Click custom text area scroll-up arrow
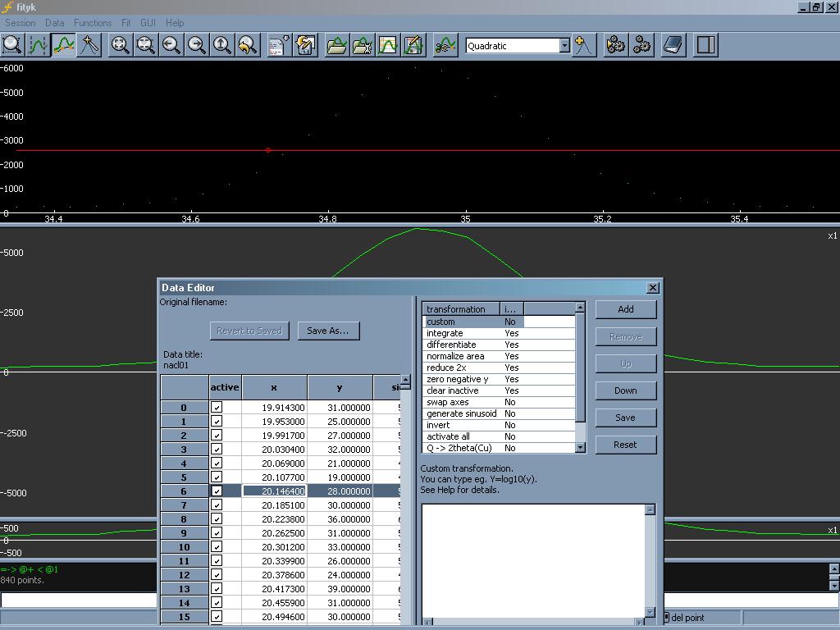The height and width of the screenshot is (630, 840). click(650, 509)
